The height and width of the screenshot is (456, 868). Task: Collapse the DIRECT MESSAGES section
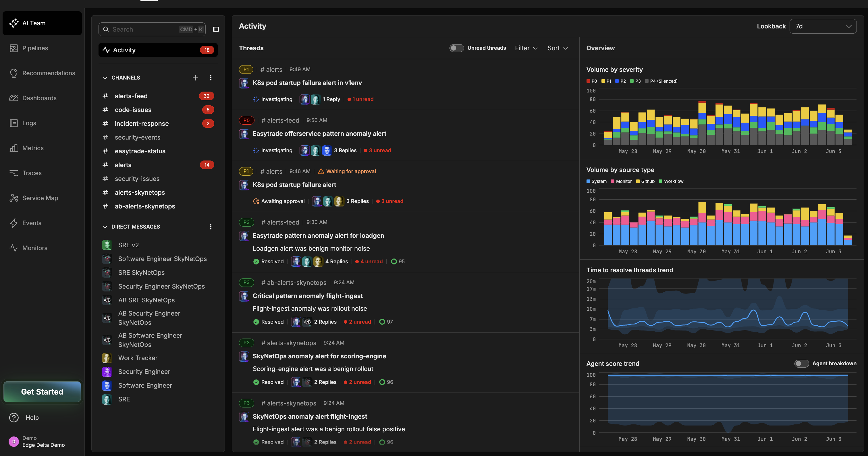[x=105, y=227]
